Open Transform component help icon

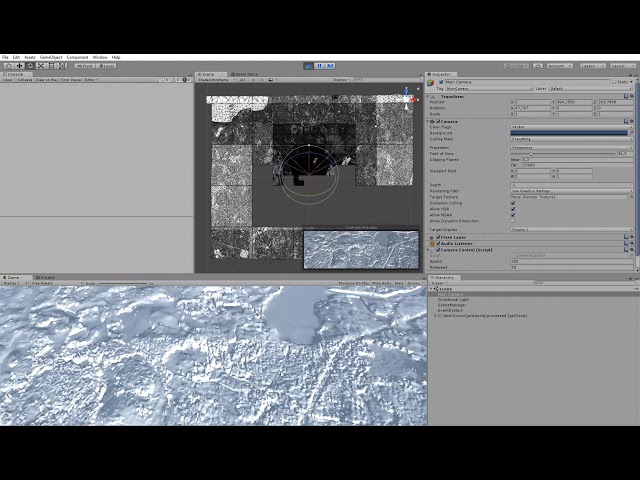click(626, 97)
